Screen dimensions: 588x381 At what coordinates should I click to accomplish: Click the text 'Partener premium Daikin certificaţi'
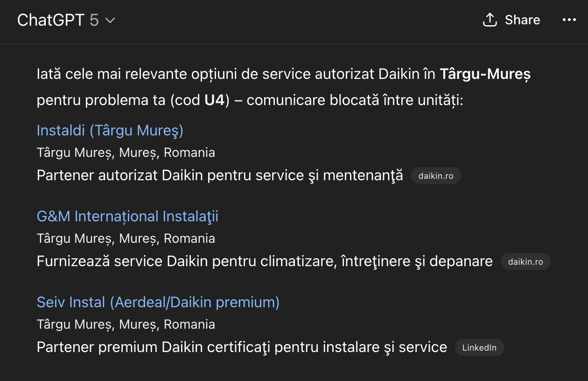pos(154,347)
